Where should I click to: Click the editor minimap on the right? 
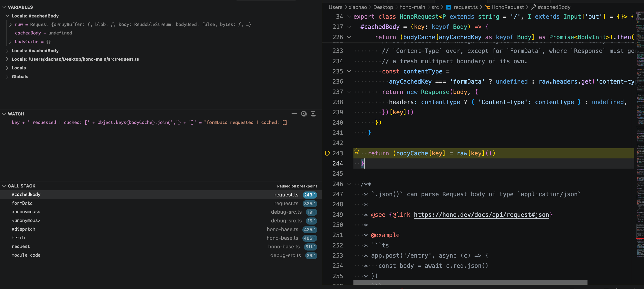(x=640, y=135)
